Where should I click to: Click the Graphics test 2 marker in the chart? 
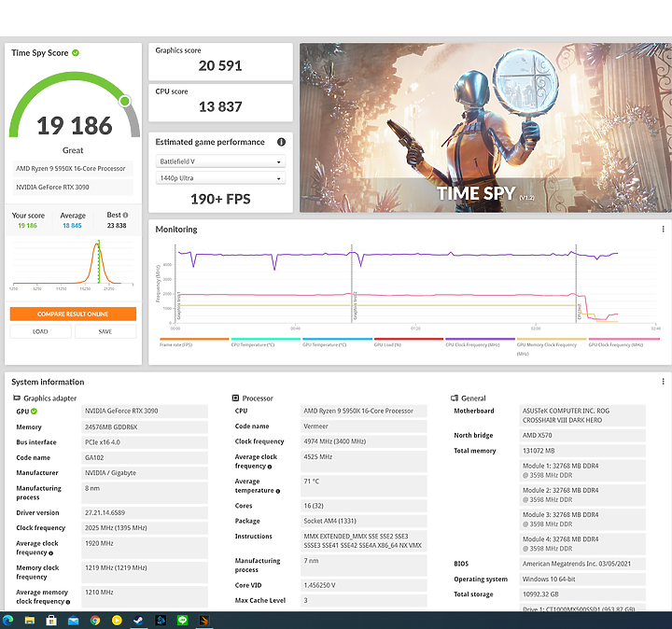tap(355, 307)
